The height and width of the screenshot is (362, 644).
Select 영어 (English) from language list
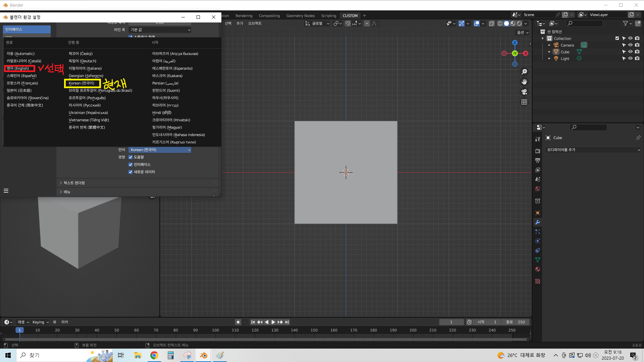tap(18, 68)
